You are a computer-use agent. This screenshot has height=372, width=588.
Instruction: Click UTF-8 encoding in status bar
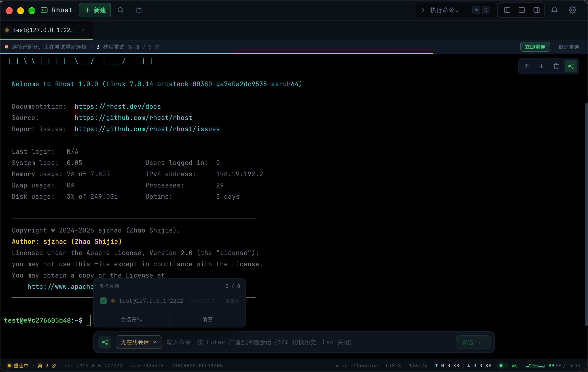pos(393,366)
